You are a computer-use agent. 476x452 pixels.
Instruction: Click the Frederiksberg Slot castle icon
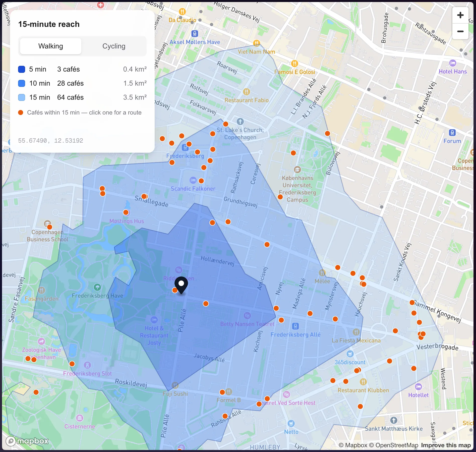coord(87,365)
